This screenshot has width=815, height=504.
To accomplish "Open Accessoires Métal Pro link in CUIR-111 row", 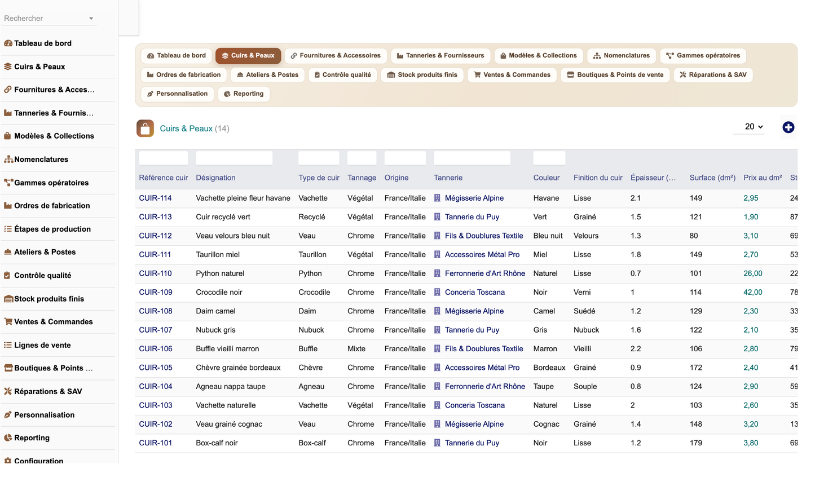I will [x=482, y=255].
